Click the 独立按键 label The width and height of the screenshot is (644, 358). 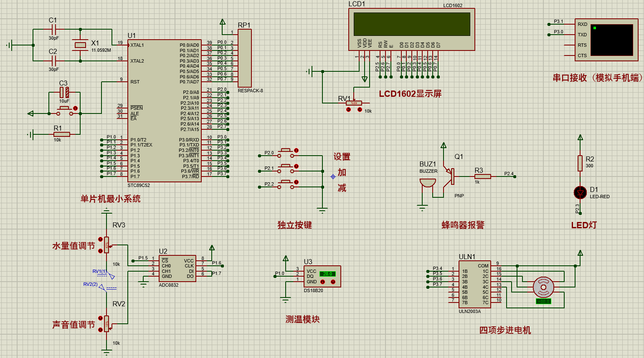(x=295, y=225)
